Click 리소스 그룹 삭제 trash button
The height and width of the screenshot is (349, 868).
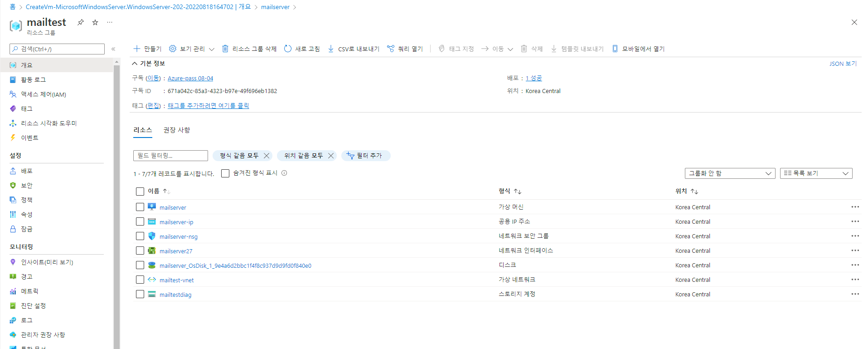point(249,49)
